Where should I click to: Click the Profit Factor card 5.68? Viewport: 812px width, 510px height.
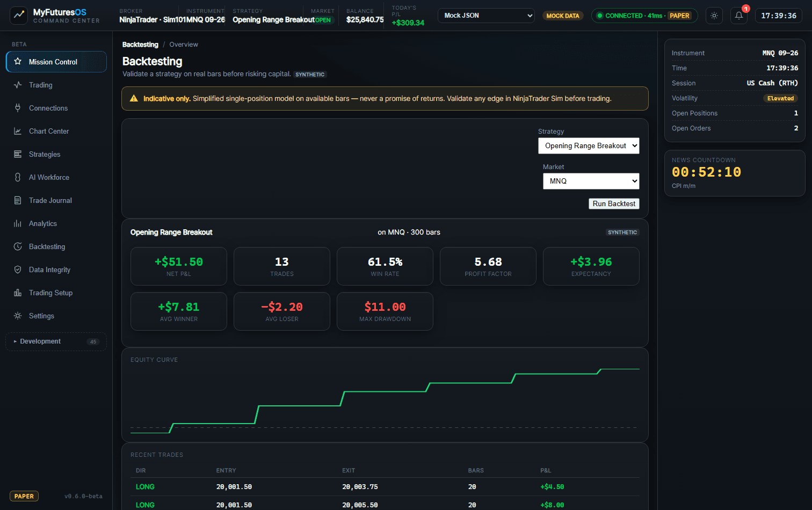coord(488,266)
